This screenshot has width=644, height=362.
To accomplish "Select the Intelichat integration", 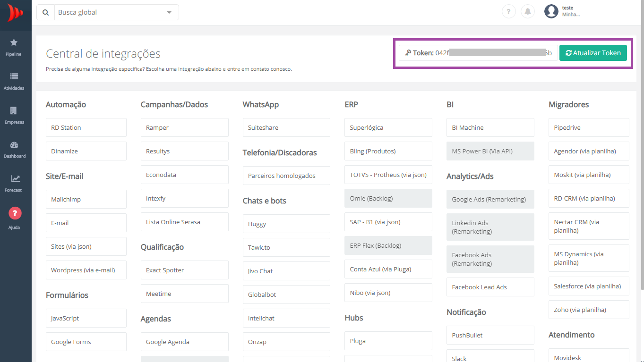I will [286, 318].
